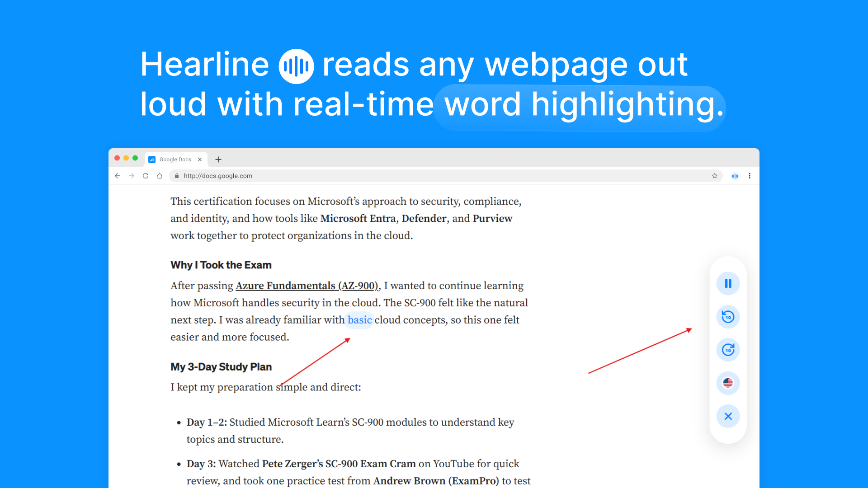The height and width of the screenshot is (488, 868).
Task: Open the Azure Fundamentals (AZ-900) link
Action: point(307,286)
